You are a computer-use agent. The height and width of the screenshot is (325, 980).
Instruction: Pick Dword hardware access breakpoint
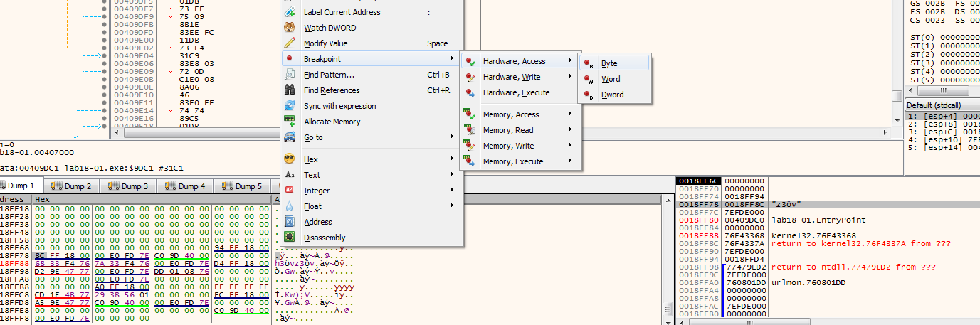coord(614,95)
